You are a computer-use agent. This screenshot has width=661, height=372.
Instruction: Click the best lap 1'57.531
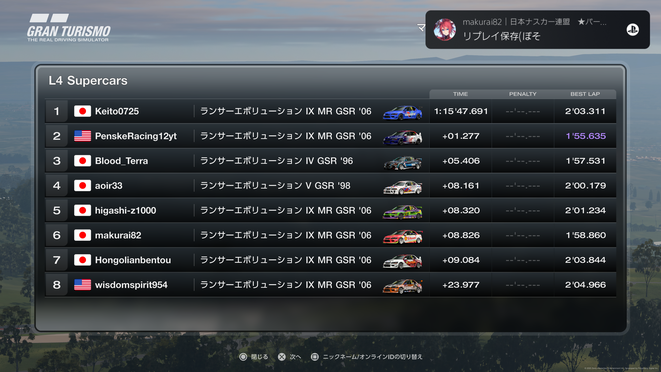coord(586,161)
